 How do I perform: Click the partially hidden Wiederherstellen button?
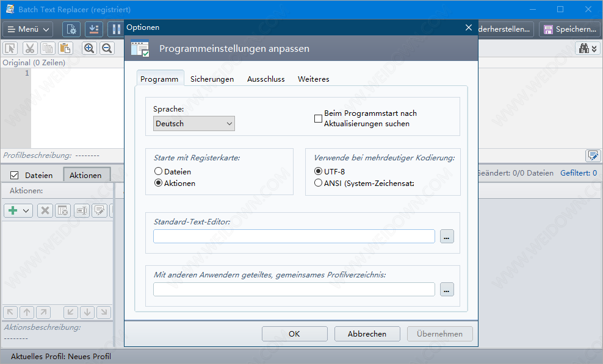[x=505, y=29]
